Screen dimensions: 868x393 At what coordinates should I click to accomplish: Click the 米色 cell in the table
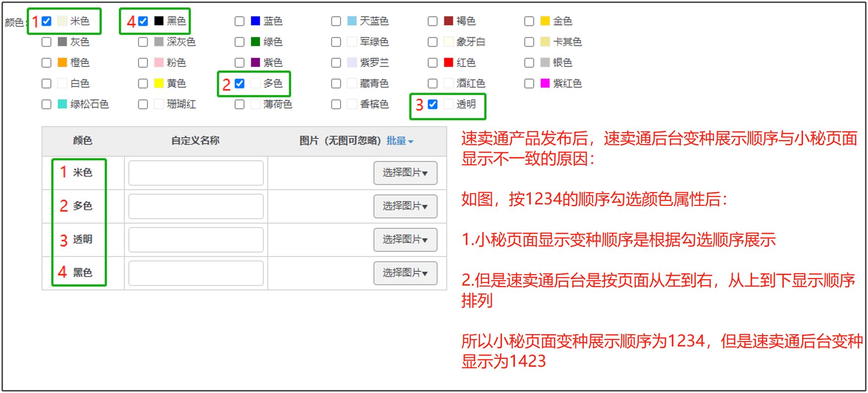click(x=83, y=173)
